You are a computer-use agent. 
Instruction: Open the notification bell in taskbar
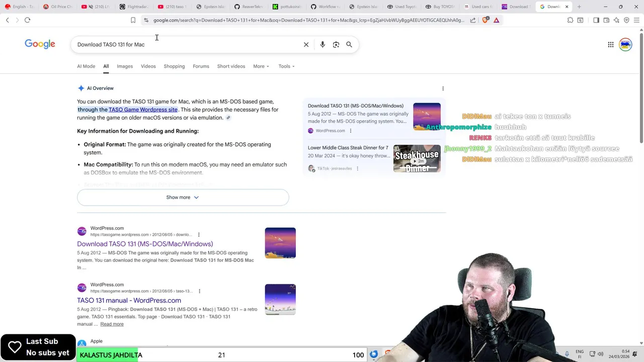tap(635, 354)
